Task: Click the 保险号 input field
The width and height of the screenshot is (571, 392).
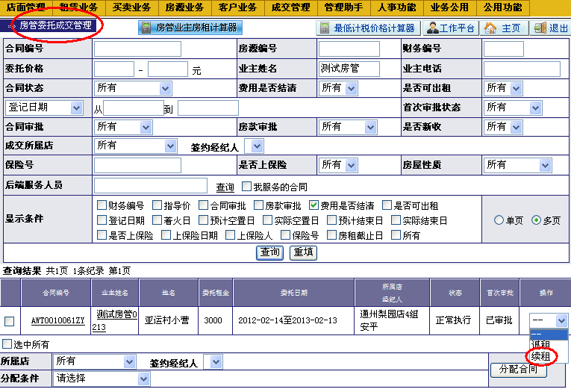Action: pos(137,165)
